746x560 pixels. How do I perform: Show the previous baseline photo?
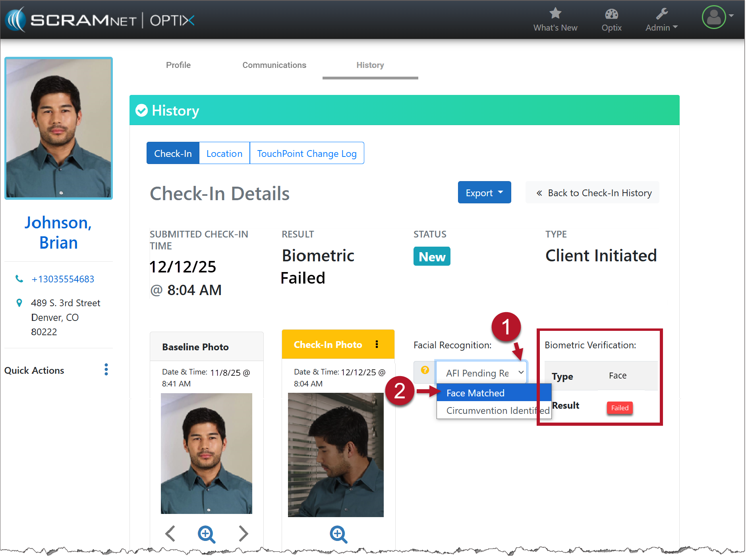point(170,533)
